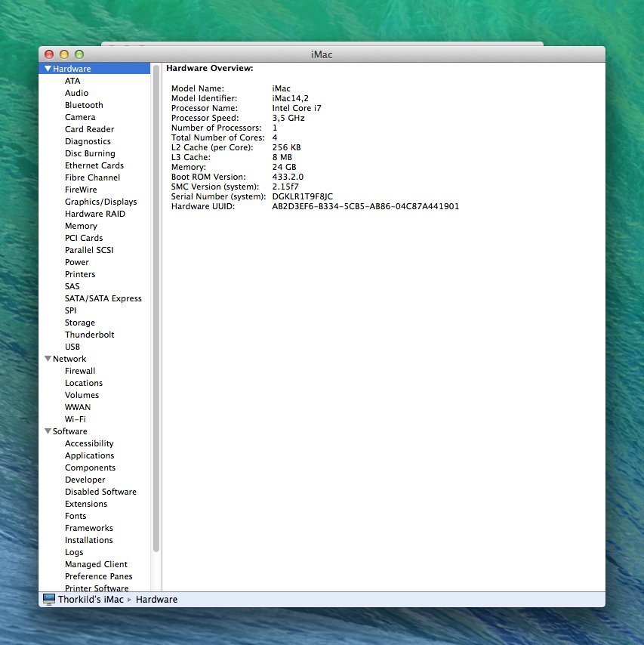Click the Intel Core i7 processor name
Screen dimensions: 644x645
[x=297, y=108]
